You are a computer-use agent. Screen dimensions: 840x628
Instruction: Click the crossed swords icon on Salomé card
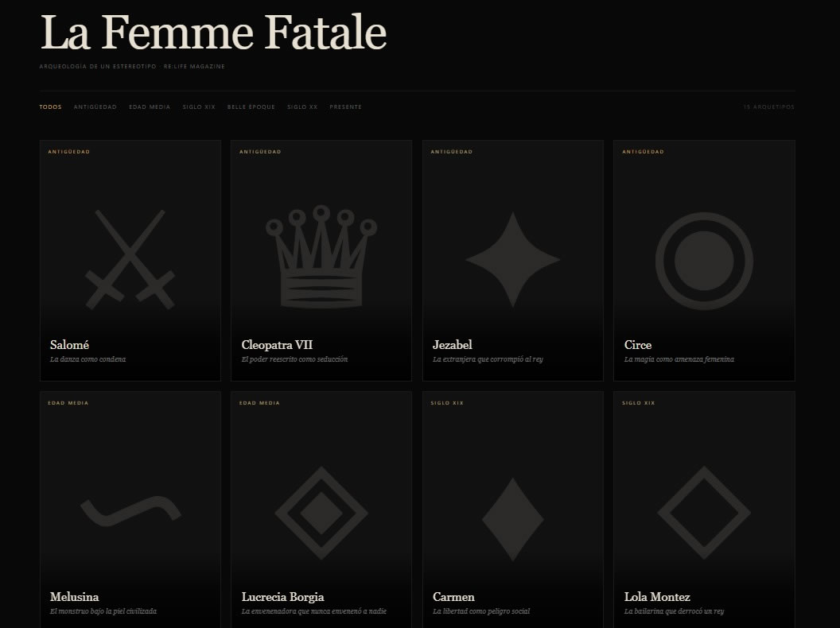click(x=130, y=260)
